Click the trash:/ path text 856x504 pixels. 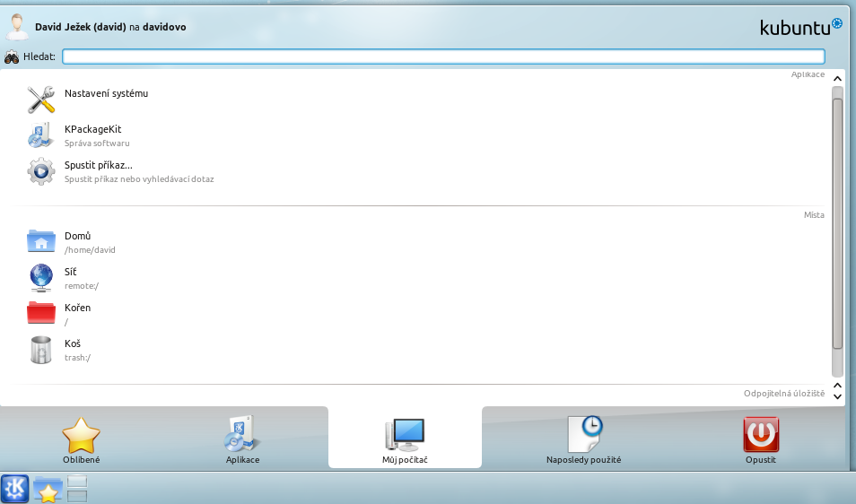(x=77, y=358)
